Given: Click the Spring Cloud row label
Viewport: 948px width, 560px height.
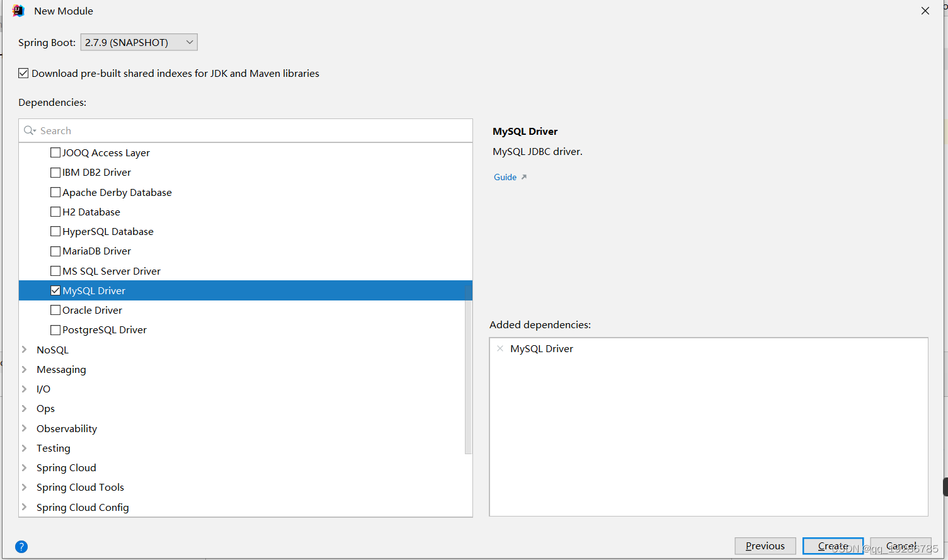Looking at the screenshot, I should pos(66,467).
